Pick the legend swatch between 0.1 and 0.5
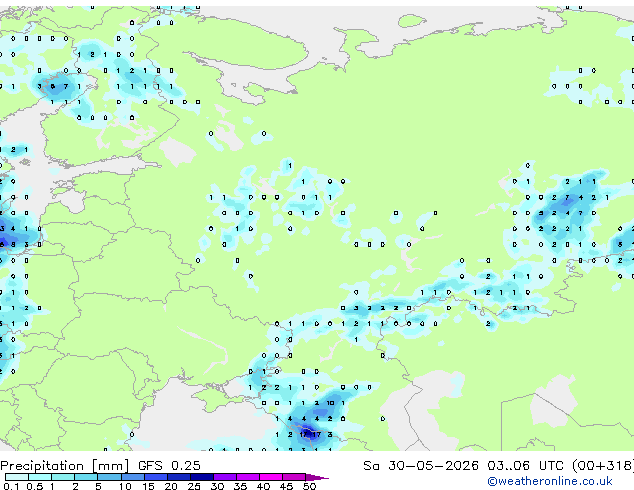634x490 pixels. (17, 477)
